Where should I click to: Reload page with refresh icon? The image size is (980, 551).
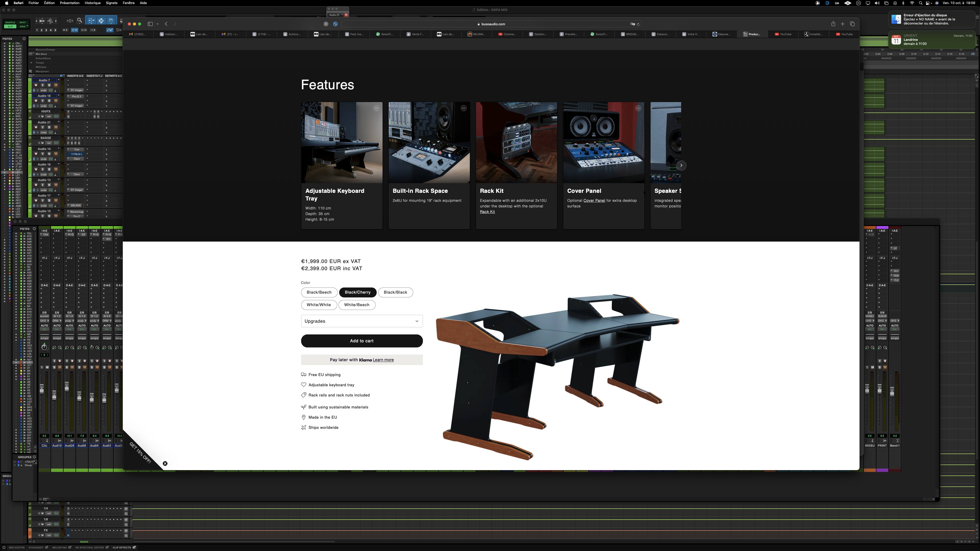(638, 24)
